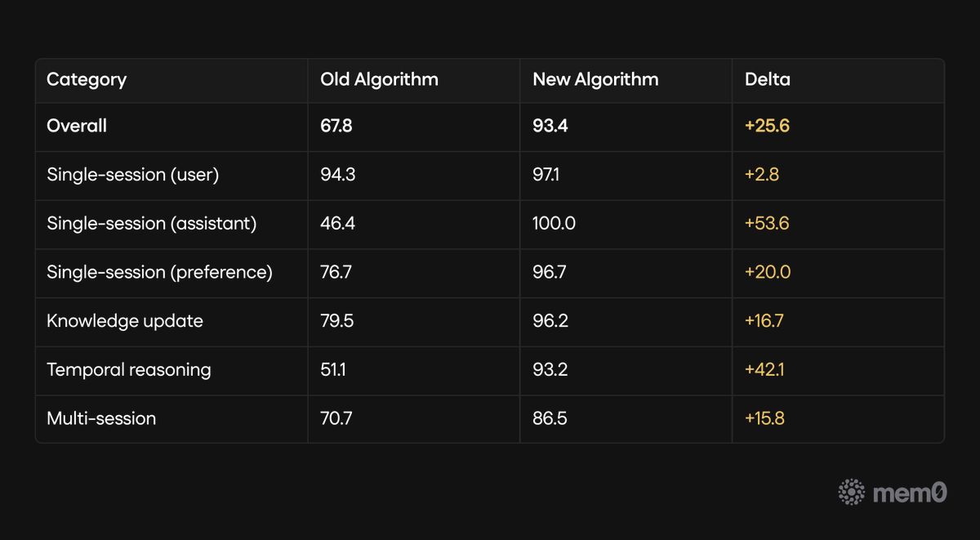The width and height of the screenshot is (980, 540).
Task: Click the Multi-session row label
Action: coord(101,418)
